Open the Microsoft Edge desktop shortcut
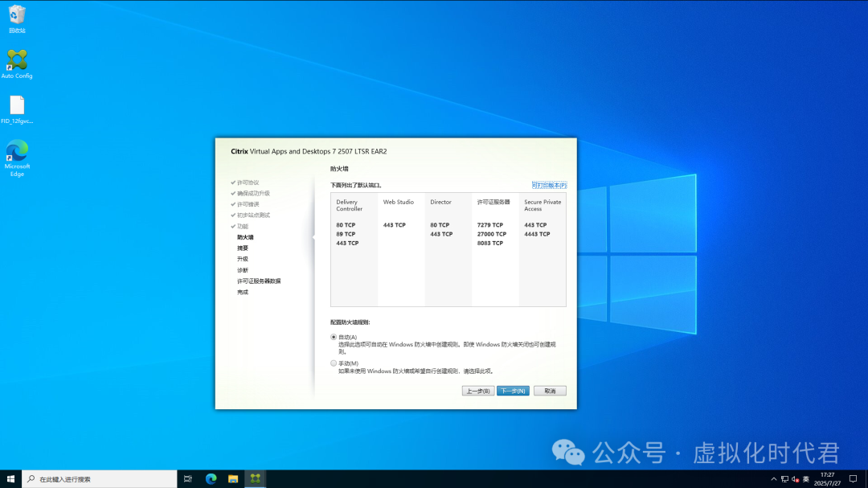The height and width of the screenshot is (488, 868). pos(17,158)
